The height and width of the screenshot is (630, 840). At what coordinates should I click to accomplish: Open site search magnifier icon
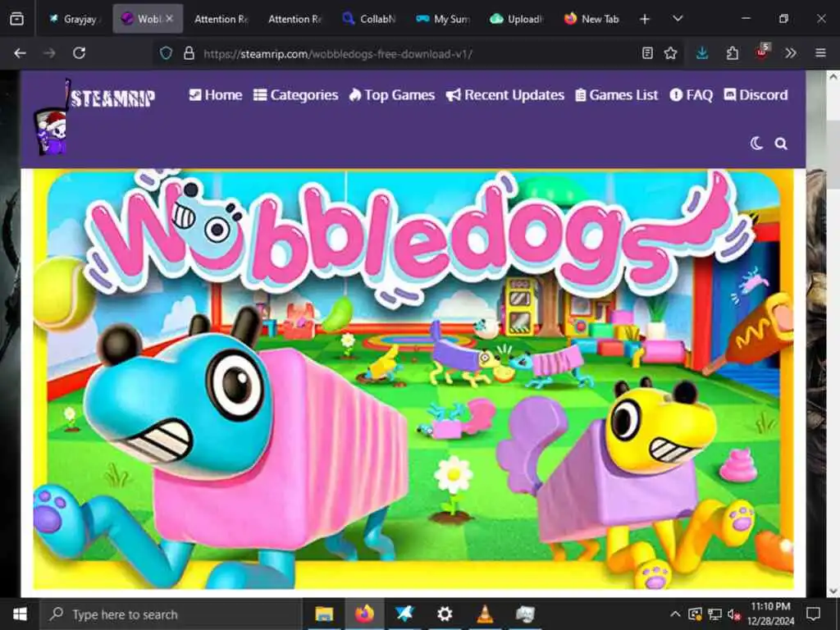[x=781, y=144]
